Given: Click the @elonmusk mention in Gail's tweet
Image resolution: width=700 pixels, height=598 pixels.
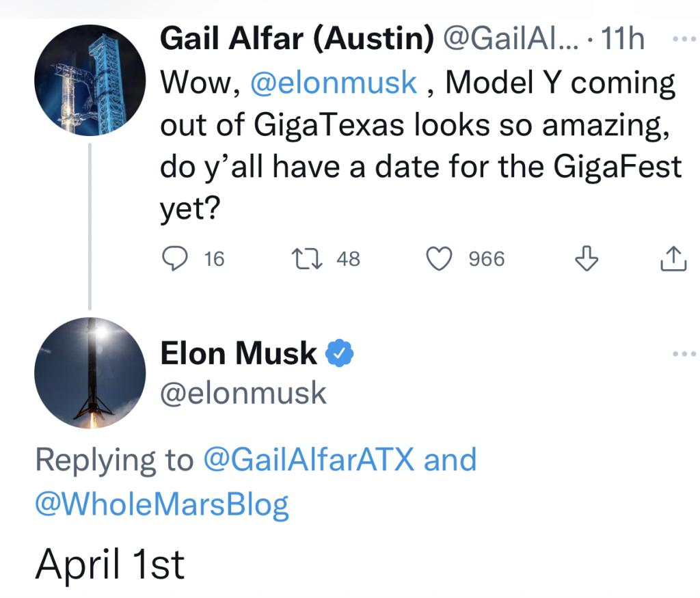Looking at the screenshot, I should click(334, 83).
